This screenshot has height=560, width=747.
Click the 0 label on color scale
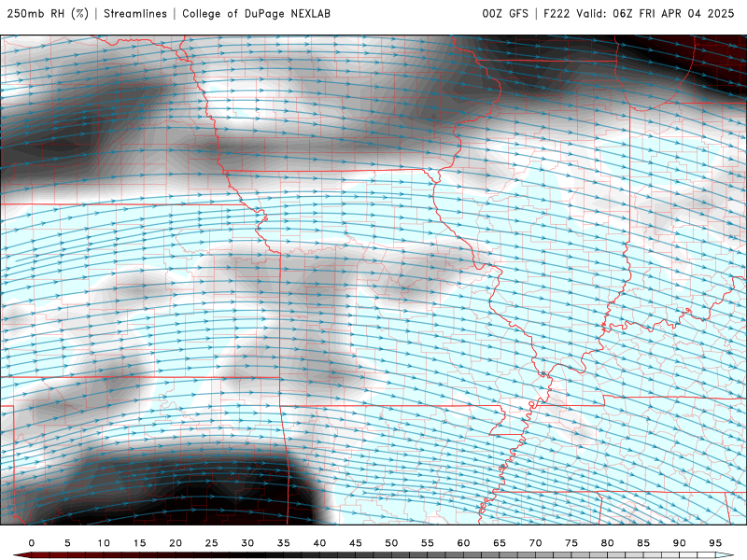[x=32, y=543]
